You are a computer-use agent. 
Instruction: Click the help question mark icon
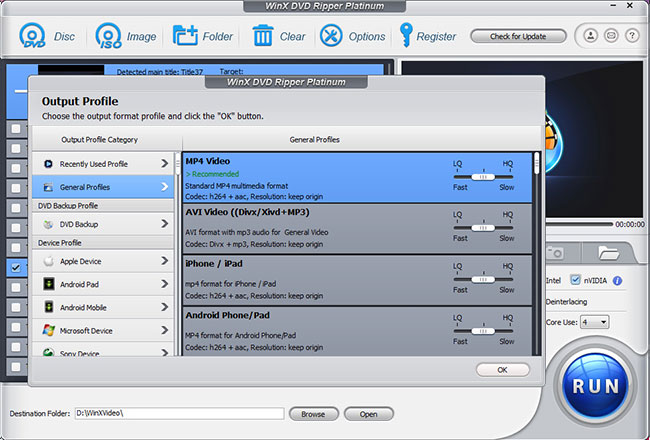point(632,36)
